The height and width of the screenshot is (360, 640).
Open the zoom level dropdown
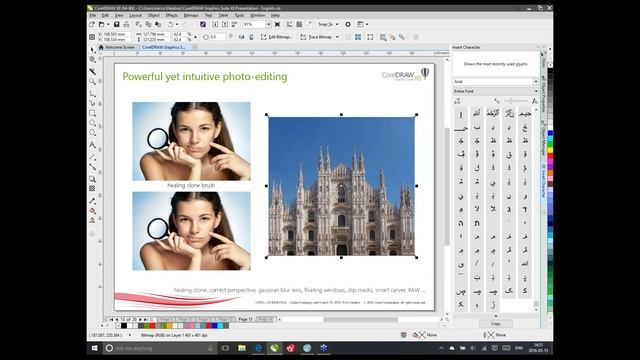[269, 24]
